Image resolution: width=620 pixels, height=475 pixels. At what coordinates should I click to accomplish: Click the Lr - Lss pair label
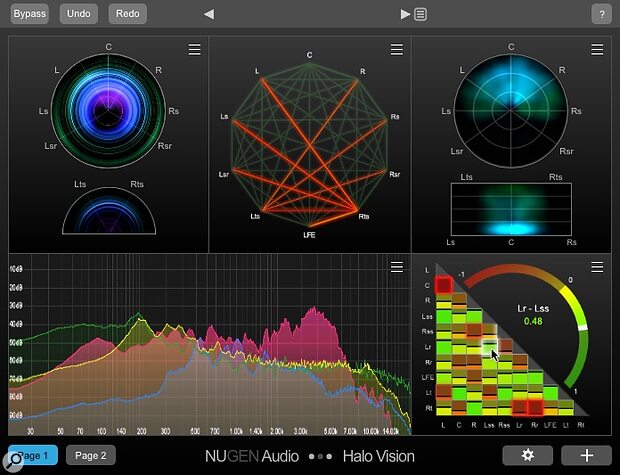[x=533, y=308]
